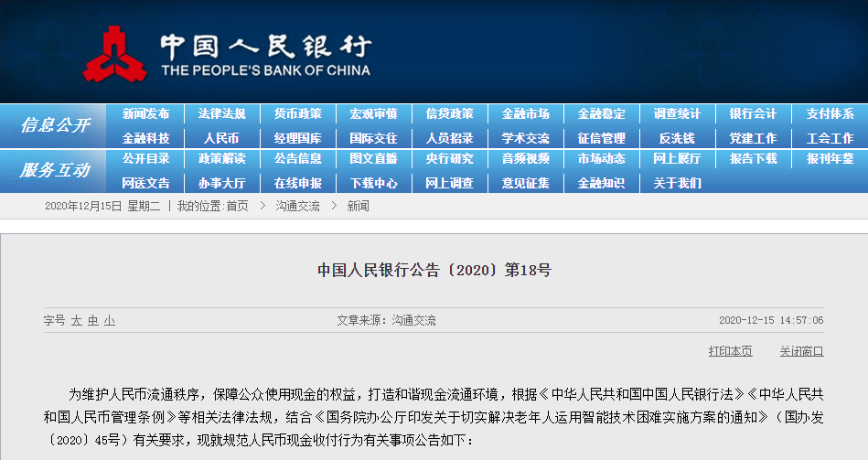Click 沟通交流 breadcrumb link
The height and width of the screenshot is (460, 868).
coord(297,207)
